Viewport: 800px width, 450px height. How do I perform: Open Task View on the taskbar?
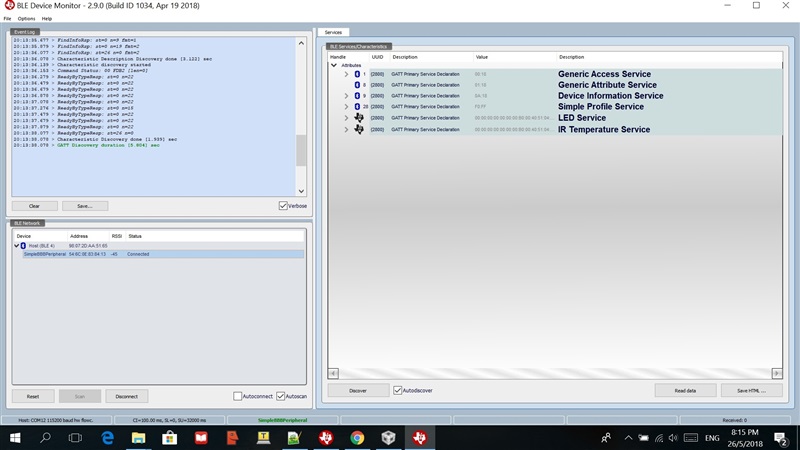tap(76, 438)
